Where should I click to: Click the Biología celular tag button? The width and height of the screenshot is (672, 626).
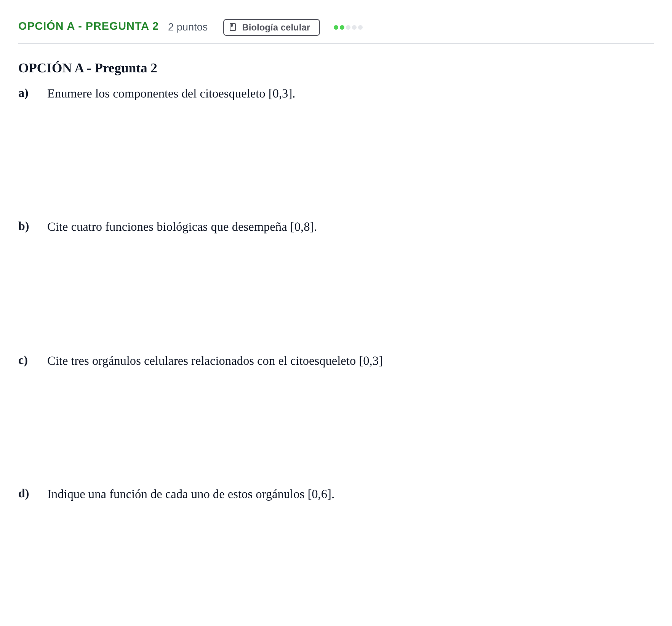tap(271, 27)
